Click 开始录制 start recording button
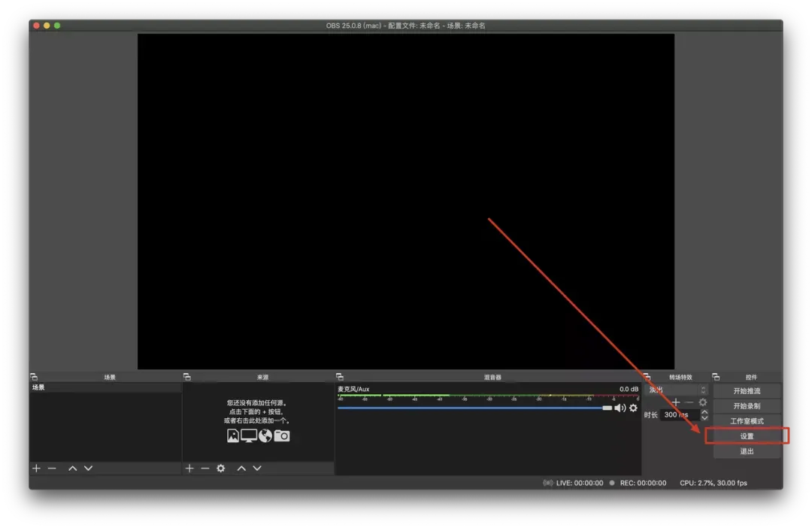 pyautogui.click(x=747, y=405)
